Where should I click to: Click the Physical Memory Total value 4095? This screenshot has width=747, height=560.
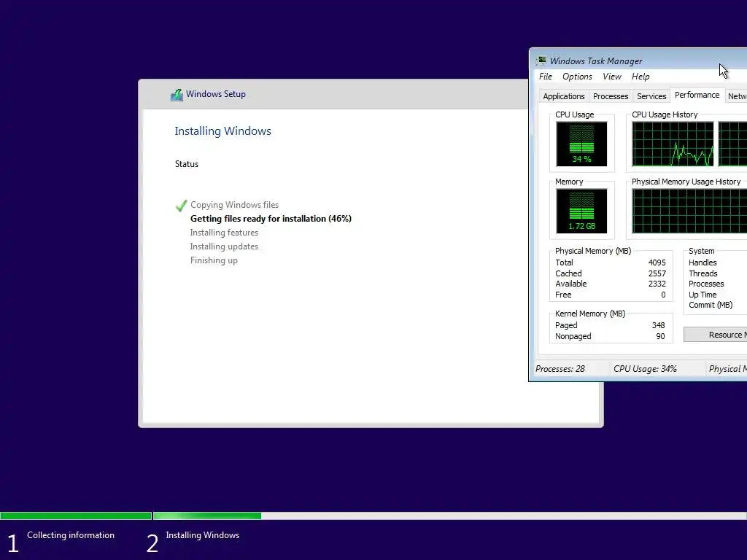click(657, 262)
